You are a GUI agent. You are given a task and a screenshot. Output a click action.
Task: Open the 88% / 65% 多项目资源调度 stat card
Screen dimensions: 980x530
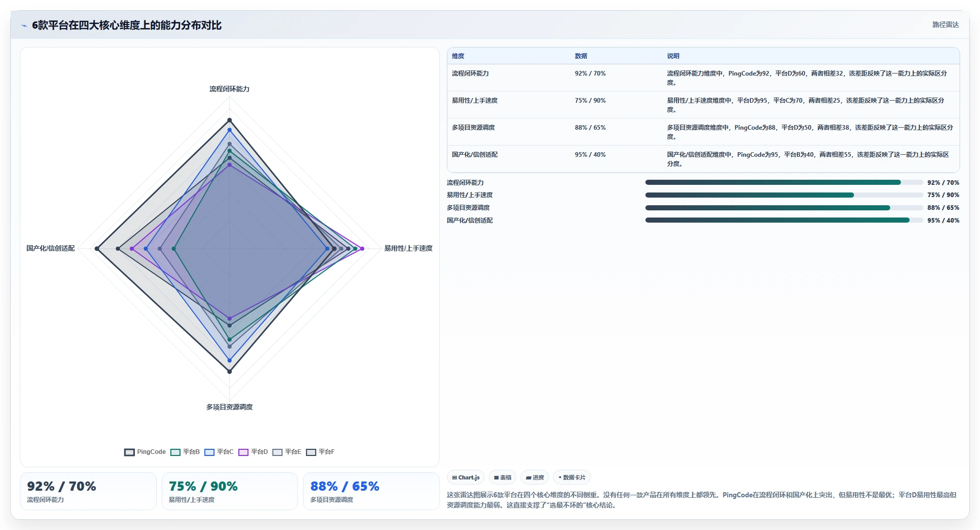(371, 491)
